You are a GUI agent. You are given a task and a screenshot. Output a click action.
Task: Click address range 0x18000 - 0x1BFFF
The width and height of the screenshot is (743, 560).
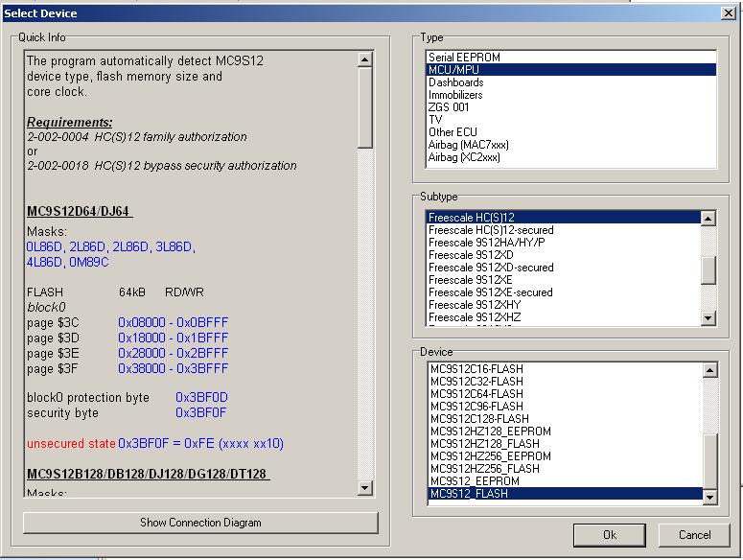[x=173, y=338]
